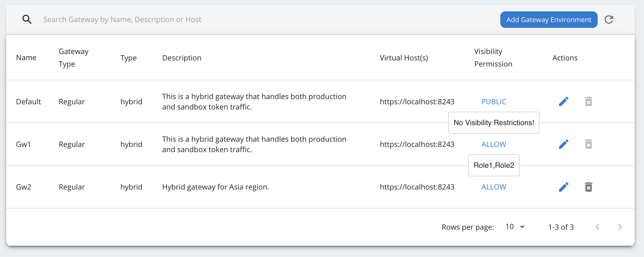Click the ALLOW permission for Gw1

[494, 144]
